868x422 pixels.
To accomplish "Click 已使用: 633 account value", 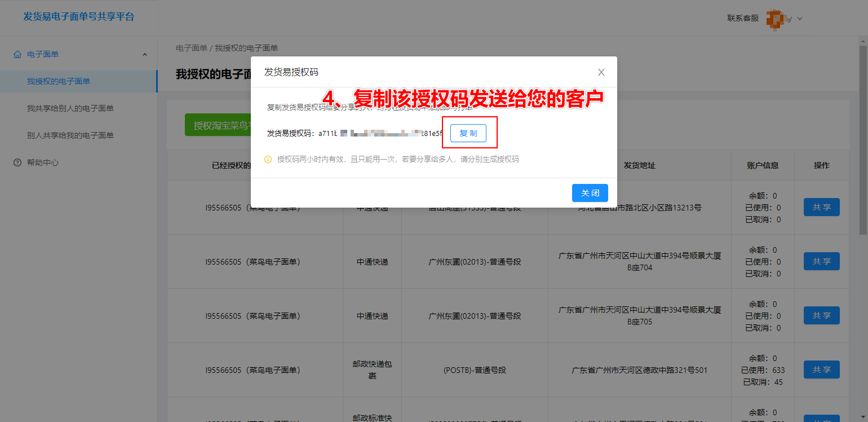I will click(x=763, y=370).
